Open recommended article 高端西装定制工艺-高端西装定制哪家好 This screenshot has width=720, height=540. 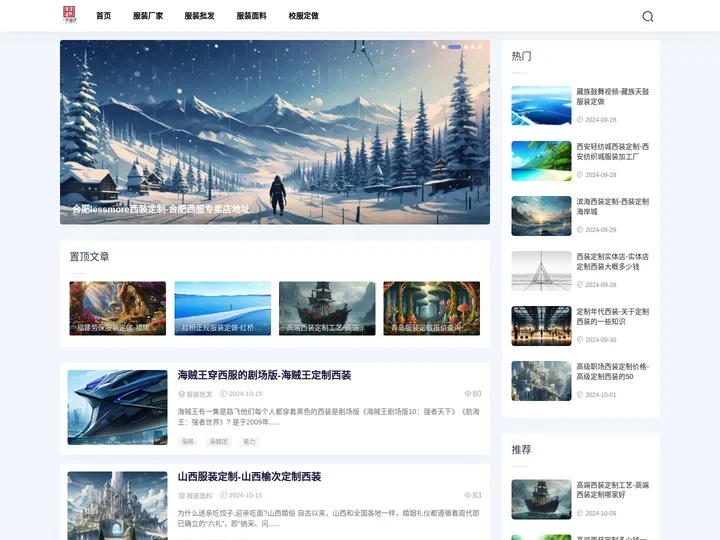(613, 489)
